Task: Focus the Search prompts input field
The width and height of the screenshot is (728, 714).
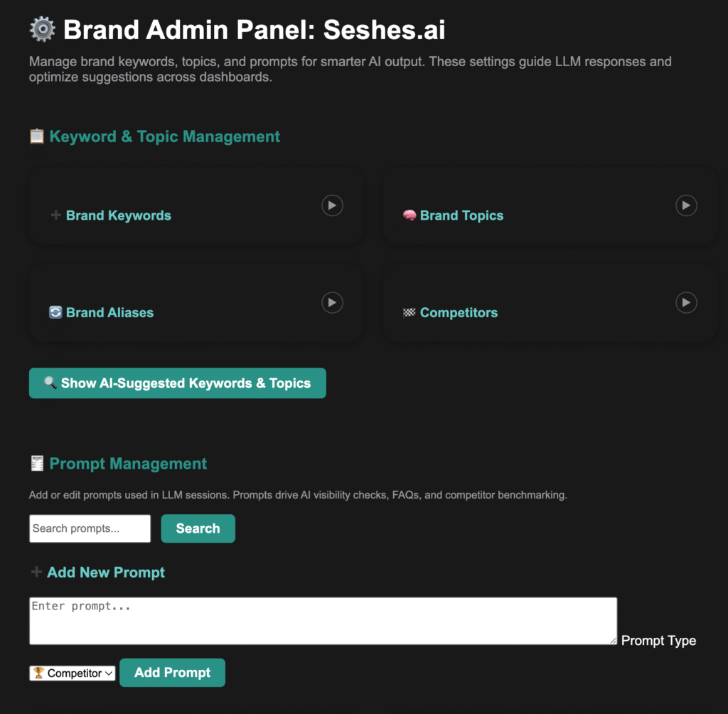Action: 90,528
